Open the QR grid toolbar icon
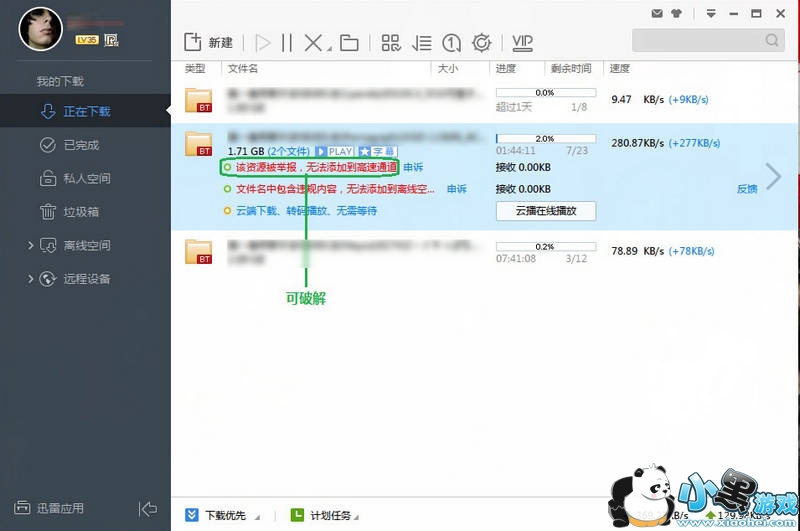This screenshot has height=531, width=800. 391,43
